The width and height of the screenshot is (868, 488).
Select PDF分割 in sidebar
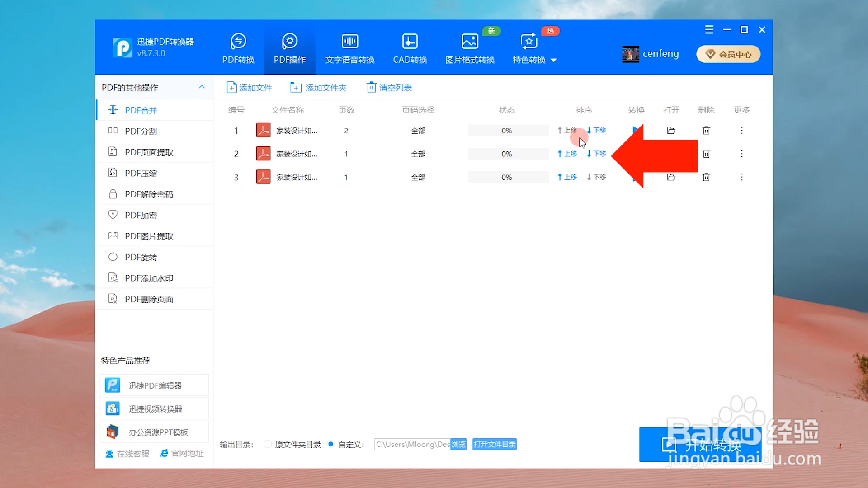pyautogui.click(x=141, y=131)
